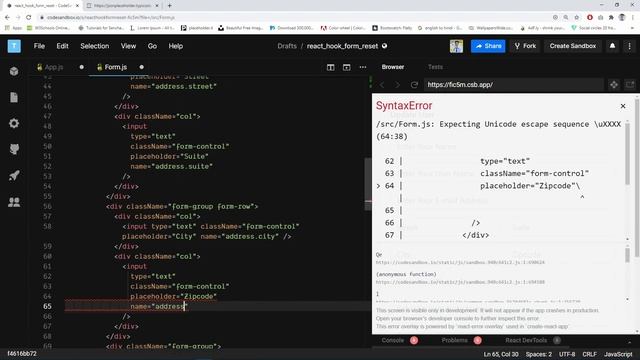This screenshot has width=640, height=360.
Task: Click the Create Sandbox button
Action: (x=573, y=46)
